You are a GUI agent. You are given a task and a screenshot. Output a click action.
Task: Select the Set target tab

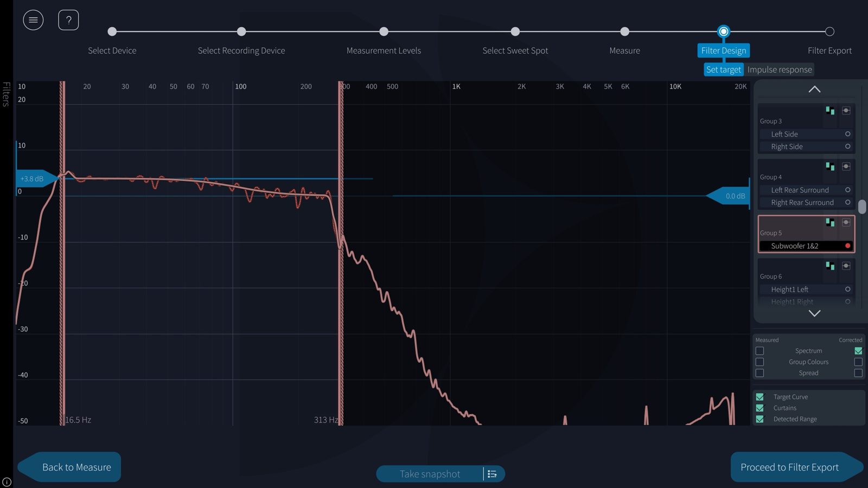point(724,69)
